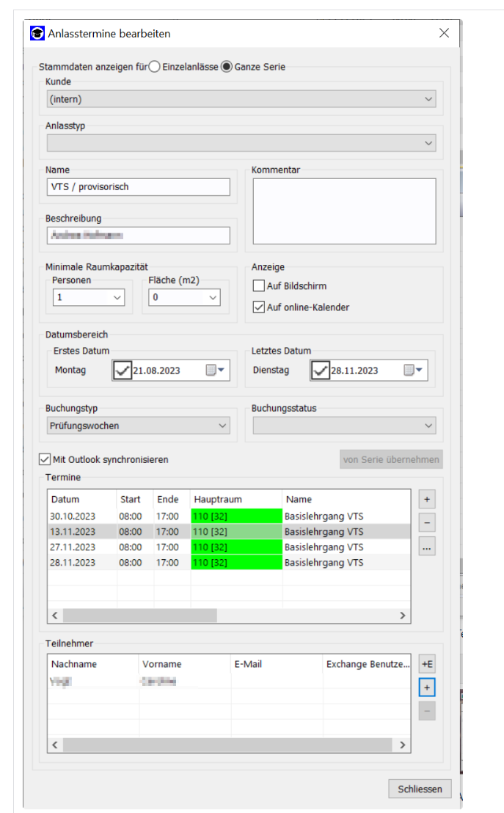504x813 pixels.
Task: Uncheck Mit Outlook synchronisieren
Action: [x=45, y=459]
